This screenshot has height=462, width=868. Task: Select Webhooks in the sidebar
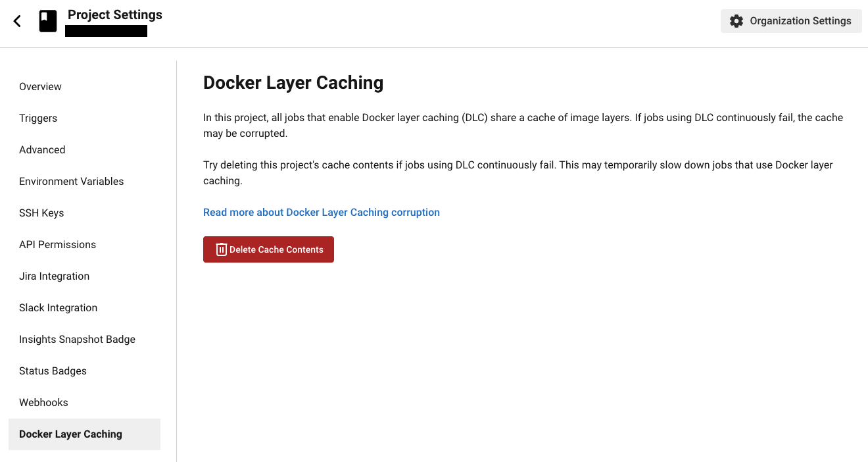coord(43,403)
